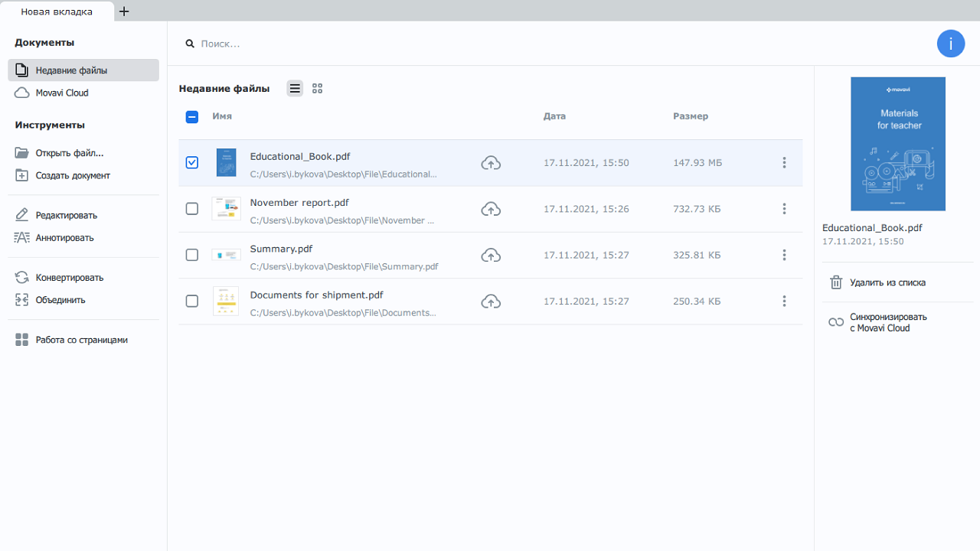Click Синхронизировать с Movavi Cloud

pos(878,322)
